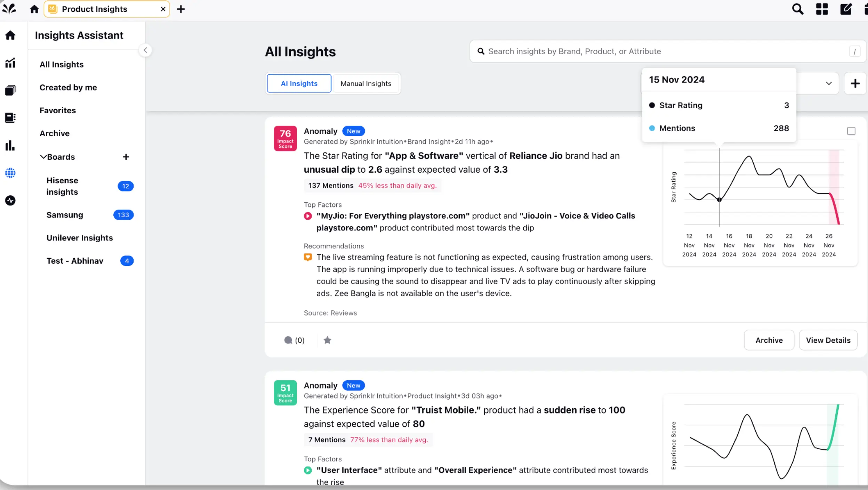Select the blue globe icon in the sidebar

tap(10, 173)
